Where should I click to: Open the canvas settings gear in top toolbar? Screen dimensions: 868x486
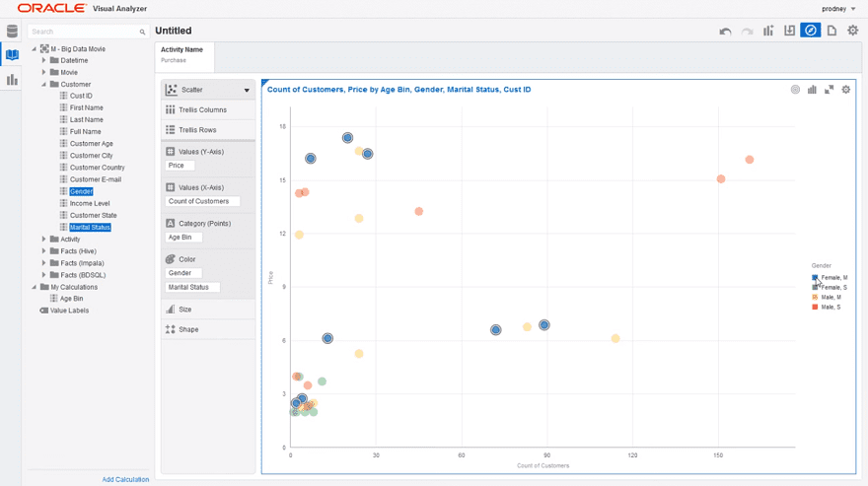(853, 31)
